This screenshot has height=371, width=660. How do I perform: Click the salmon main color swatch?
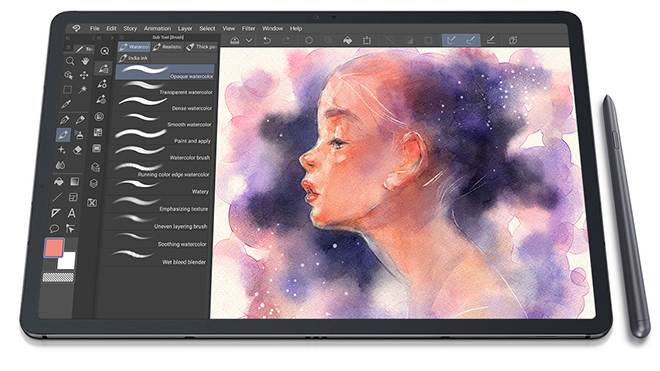tap(54, 248)
